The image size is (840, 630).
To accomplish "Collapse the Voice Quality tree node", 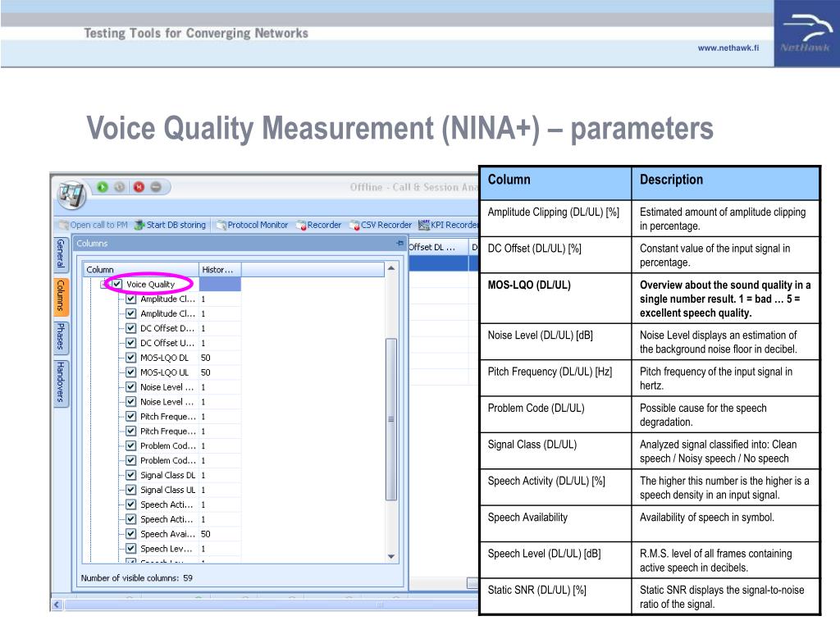I will (x=104, y=284).
